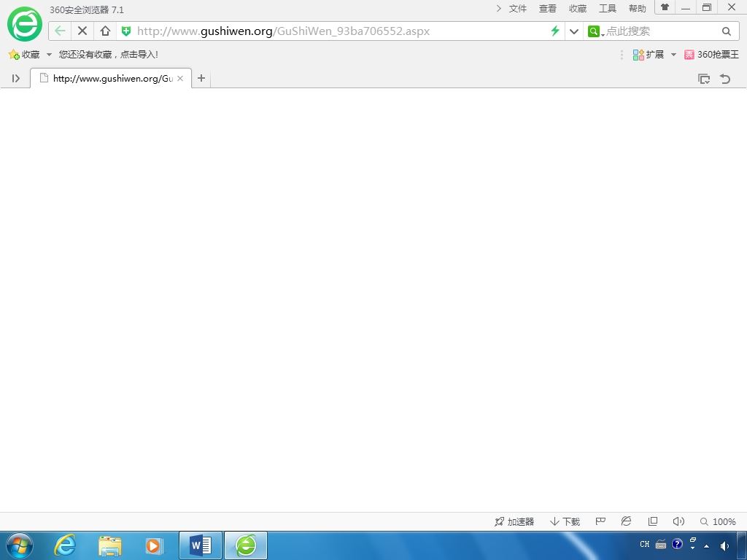This screenshot has width=747, height=560.
Task: Toggle page sound speaker in status bar
Action: click(678, 521)
